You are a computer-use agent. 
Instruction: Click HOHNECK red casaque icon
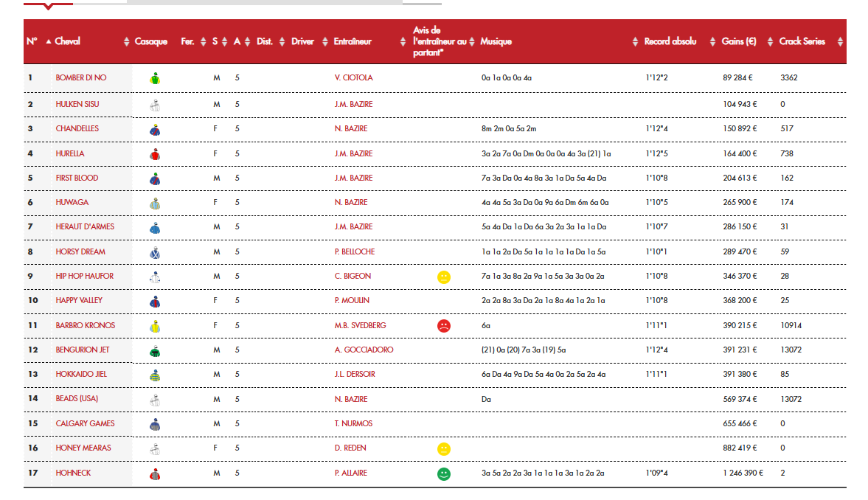click(155, 474)
